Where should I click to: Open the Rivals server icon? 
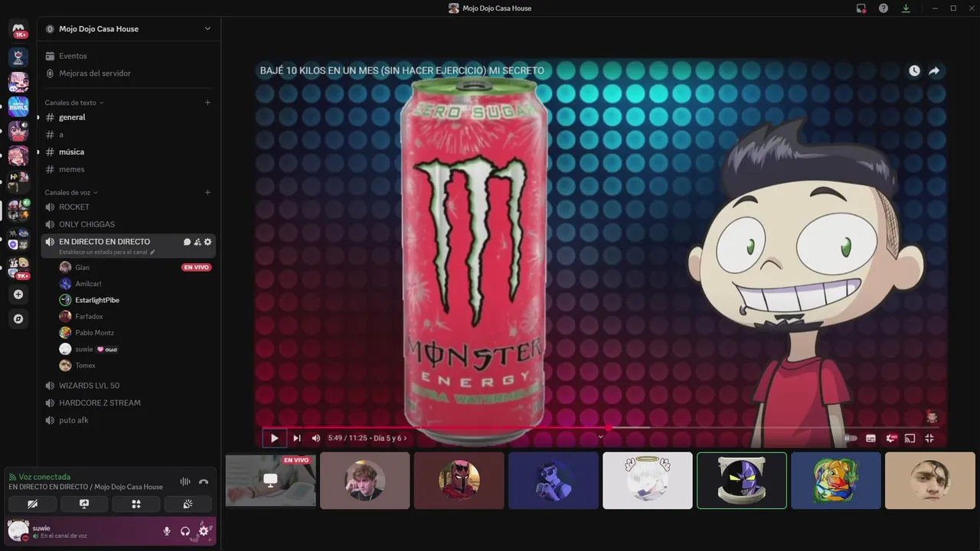click(x=18, y=107)
